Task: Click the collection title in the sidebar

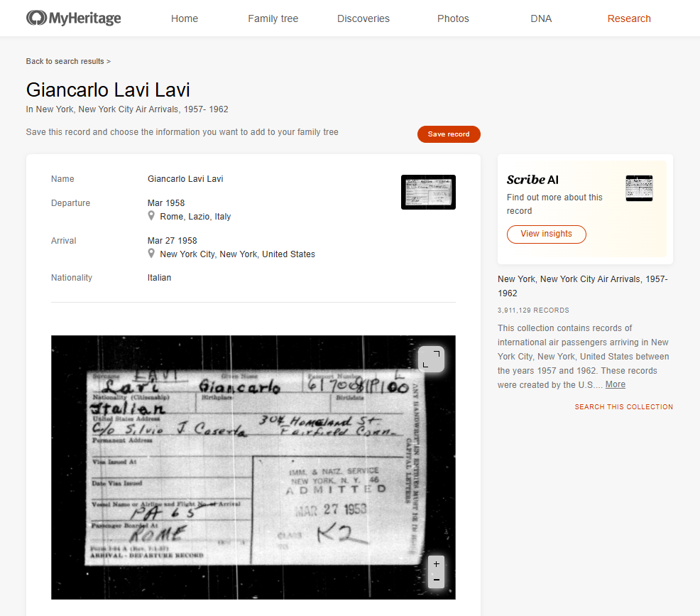Action: (x=583, y=286)
